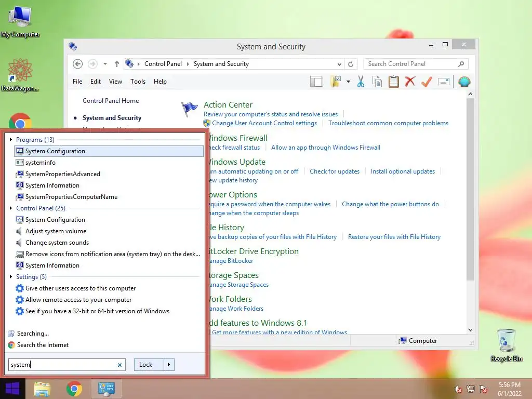
Task: Open the Tools menu
Action: [x=138, y=82]
